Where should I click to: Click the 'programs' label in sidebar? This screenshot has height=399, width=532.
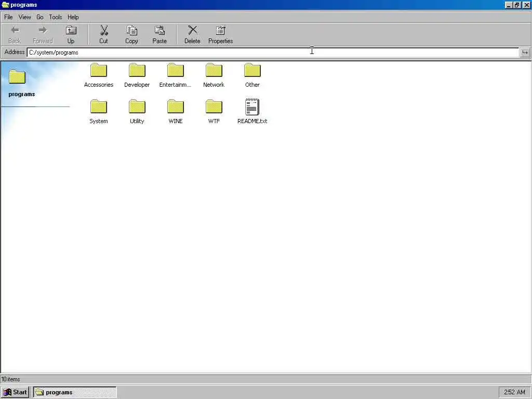pyautogui.click(x=22, y=94)
